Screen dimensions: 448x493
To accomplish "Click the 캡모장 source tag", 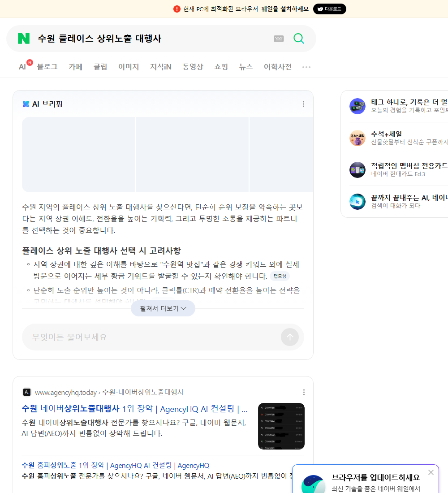I will 280,276.
